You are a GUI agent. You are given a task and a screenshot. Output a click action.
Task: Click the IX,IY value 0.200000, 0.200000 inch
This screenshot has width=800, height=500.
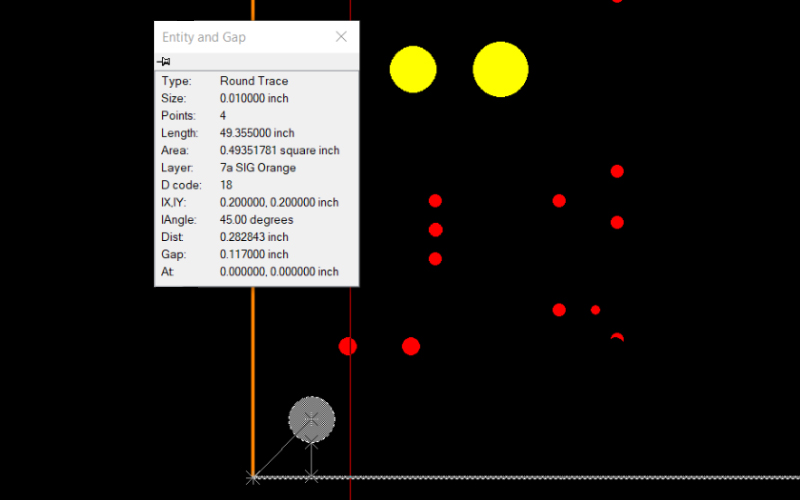point(279,203)
